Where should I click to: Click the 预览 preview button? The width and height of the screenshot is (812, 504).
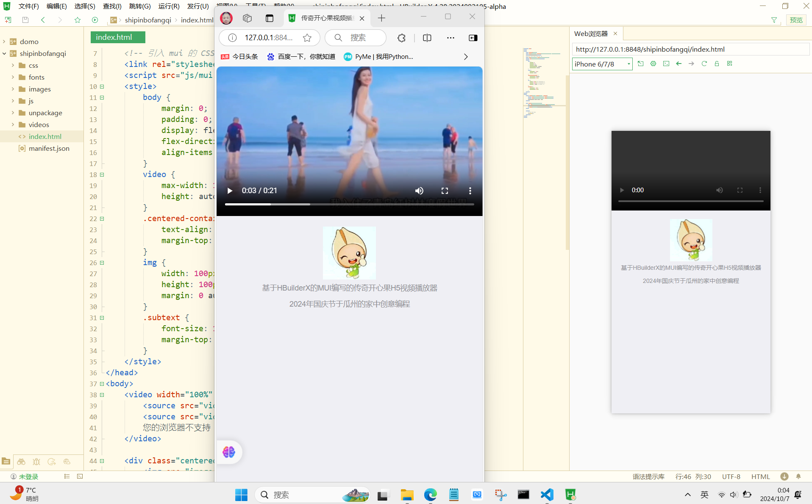click(796, 20)
